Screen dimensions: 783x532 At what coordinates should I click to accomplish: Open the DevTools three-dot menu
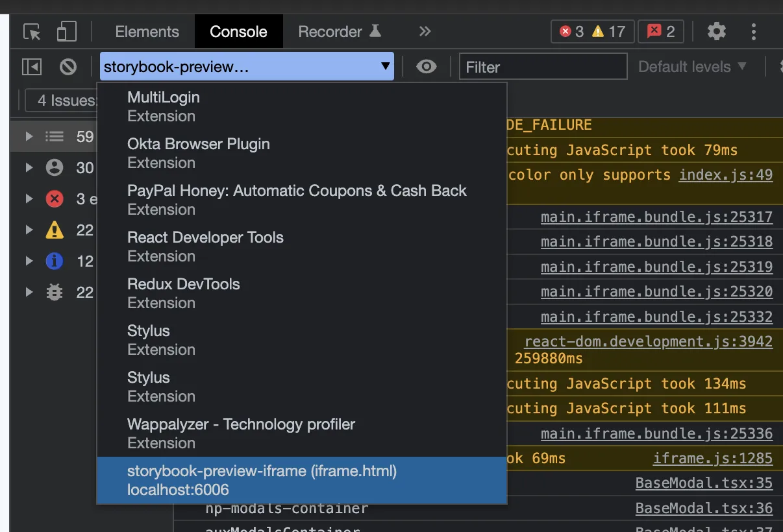(754, 31)
